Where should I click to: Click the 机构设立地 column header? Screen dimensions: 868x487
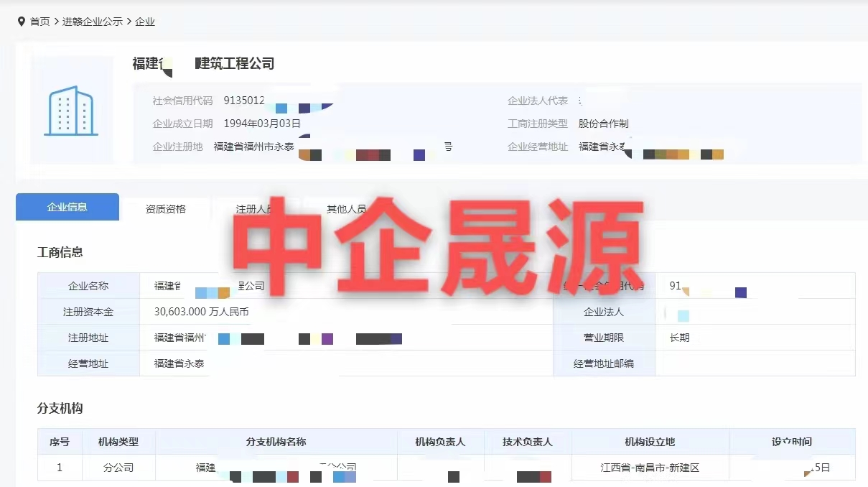pyautogui.click(x=650, y=442)
